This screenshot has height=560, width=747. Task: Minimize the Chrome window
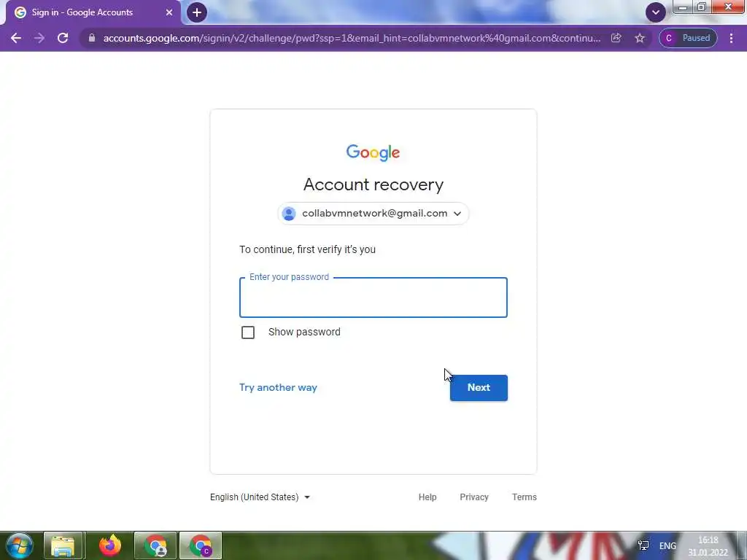coord(683,7)
